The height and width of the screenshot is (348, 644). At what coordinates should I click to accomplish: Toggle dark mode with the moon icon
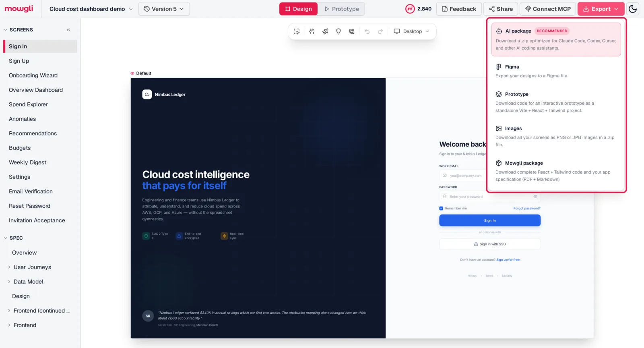click(633, 9)
